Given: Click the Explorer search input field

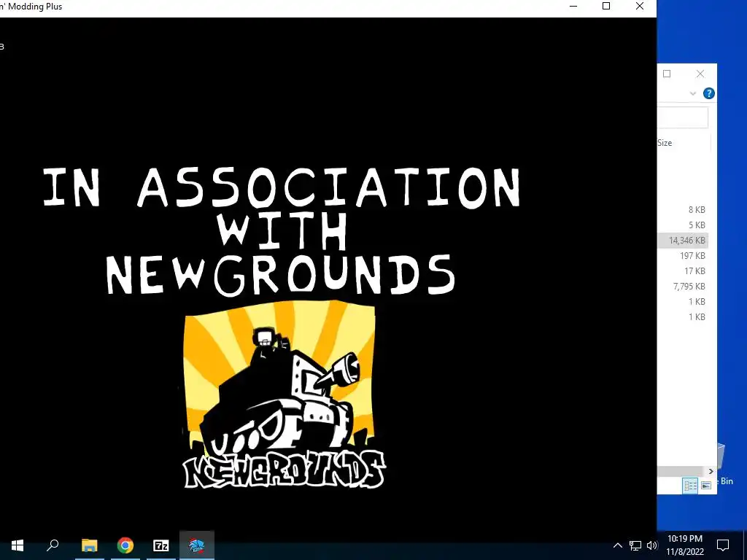Looking at the screenshot, I should click(x=683, y=117).
